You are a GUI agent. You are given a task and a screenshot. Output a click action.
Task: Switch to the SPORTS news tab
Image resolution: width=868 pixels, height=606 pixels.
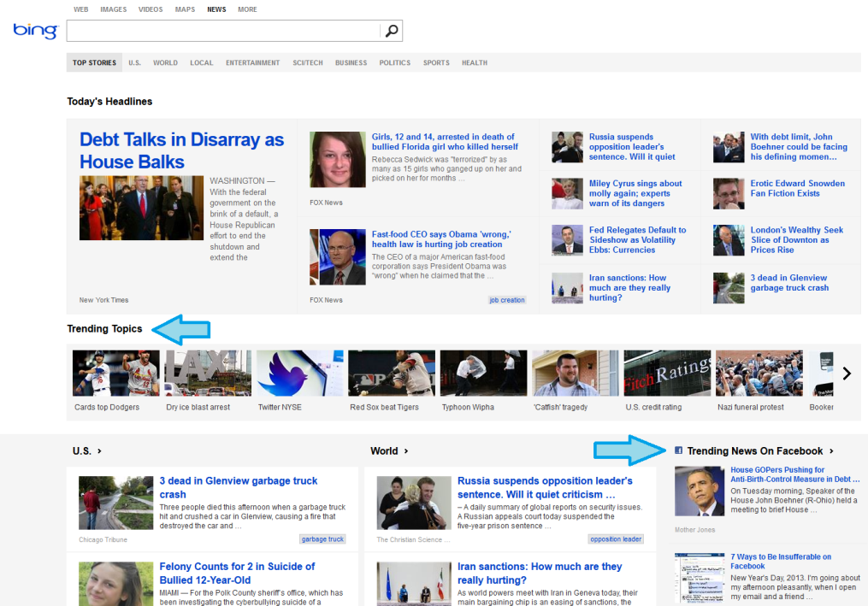(436, 62)
